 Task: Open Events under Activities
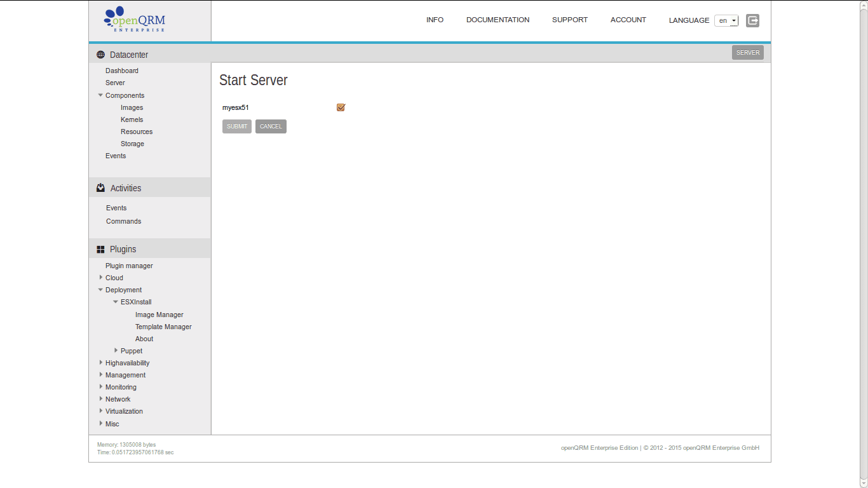pos(116,208)
